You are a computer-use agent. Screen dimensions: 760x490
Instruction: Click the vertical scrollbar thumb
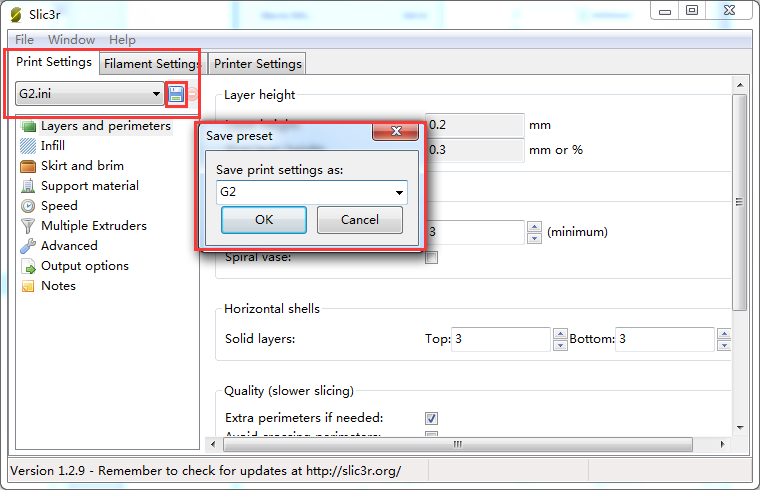[x=740, y=202]
